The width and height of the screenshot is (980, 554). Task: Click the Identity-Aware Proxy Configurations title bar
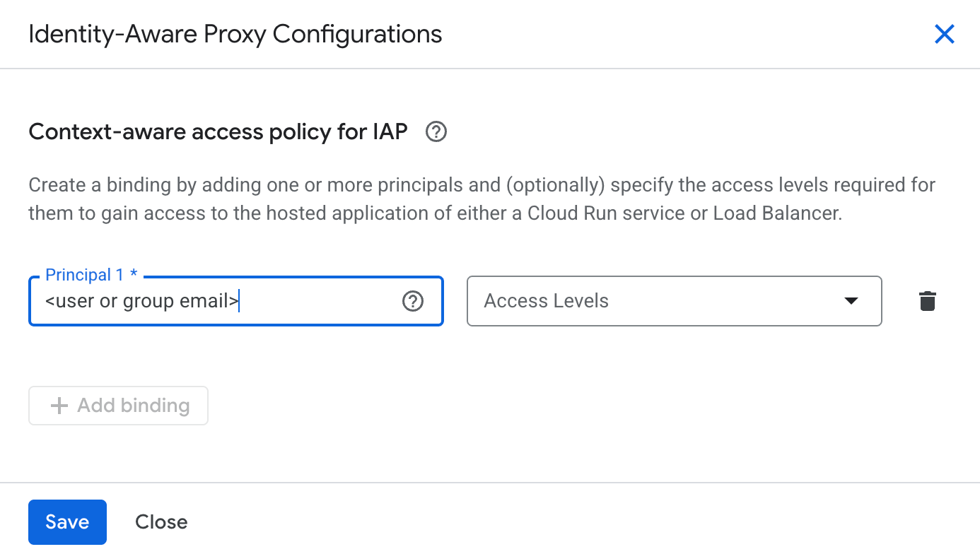(x=235, y=33)
